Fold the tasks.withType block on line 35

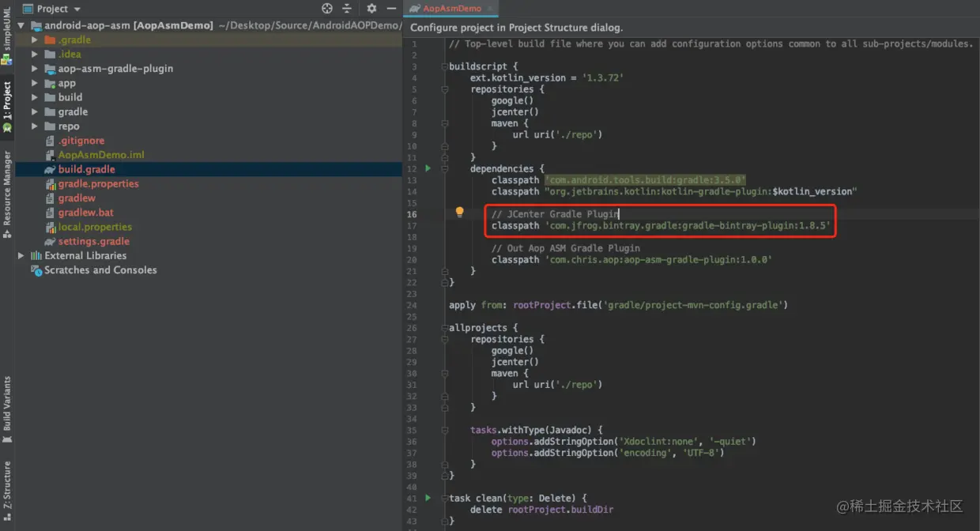point(445,430)
